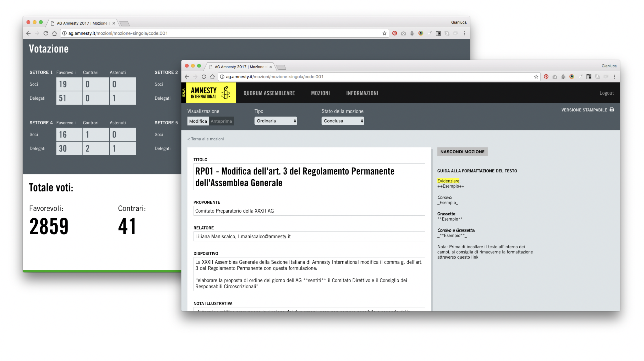644x361 pixels.
Task: Open the Quorum Assembleare menu
Action: pyautogui.click(x=269, y=93)
